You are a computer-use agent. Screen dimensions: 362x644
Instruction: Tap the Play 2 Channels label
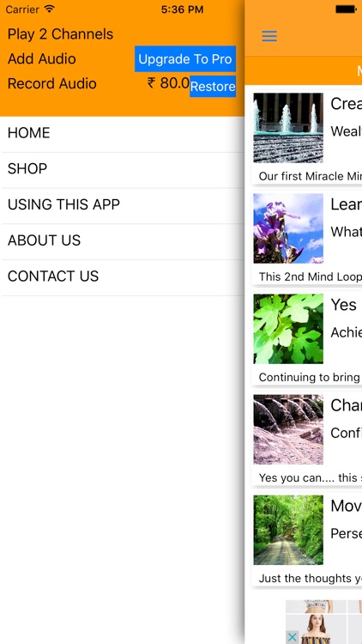pos(60,34)
